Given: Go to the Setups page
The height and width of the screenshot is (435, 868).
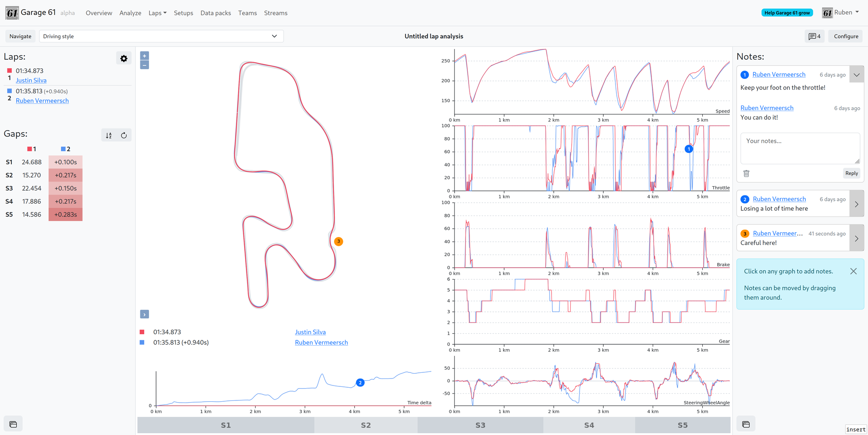Looking at the screenshot, I should (183, 13).
